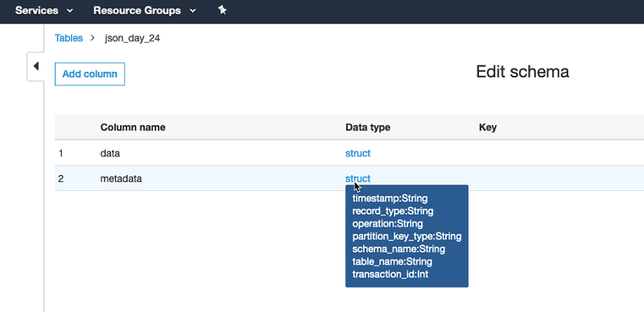This screenshot has width=644, height=312.
Task: Click the Add column button
Action: pos(89,74)
